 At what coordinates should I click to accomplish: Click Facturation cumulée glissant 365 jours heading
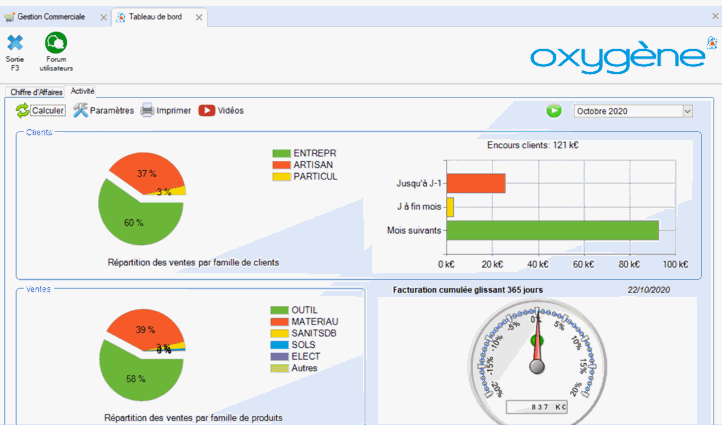coord(467,290)
